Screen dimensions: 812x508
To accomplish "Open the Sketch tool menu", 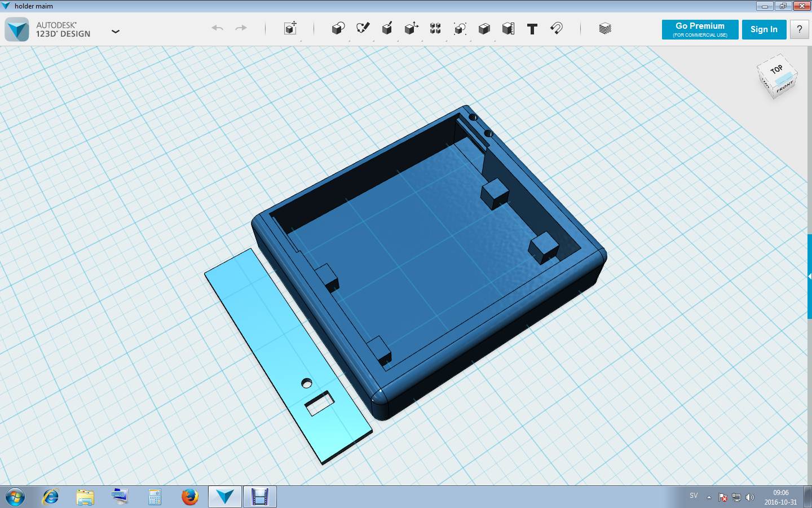I will click(x=363, y=28).
